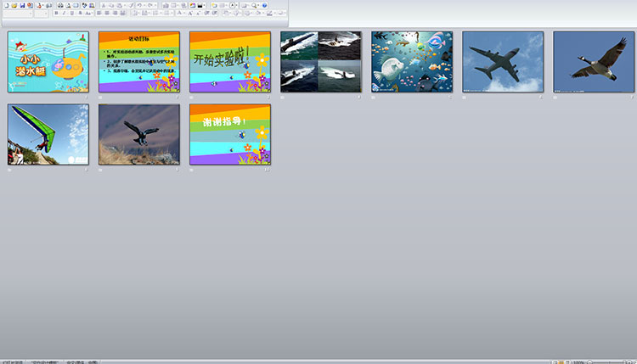Select the airplane slide thumbnail
The image size is (637, 364).
point(503,62)
